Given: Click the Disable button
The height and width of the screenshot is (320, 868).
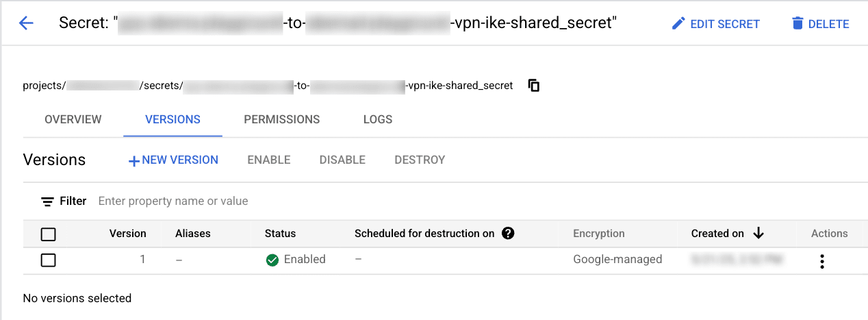Looking at the screenshot, I should point(342,160).
